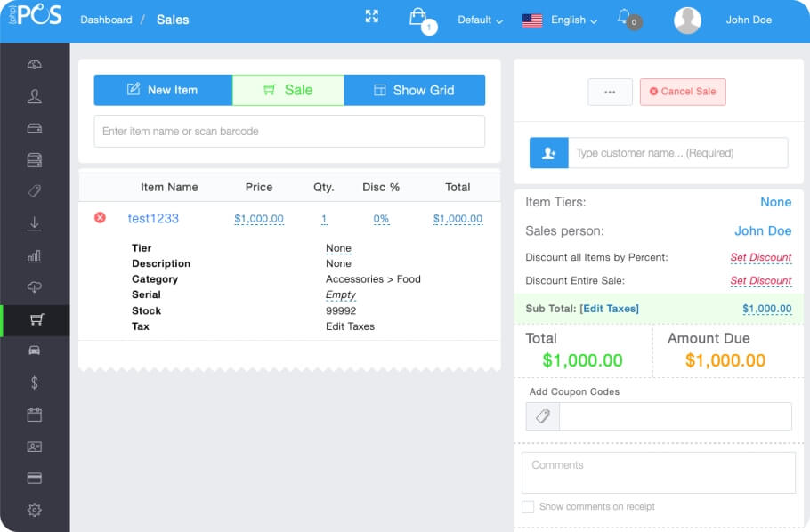Open the car delivery icon in sidebar

35,351
